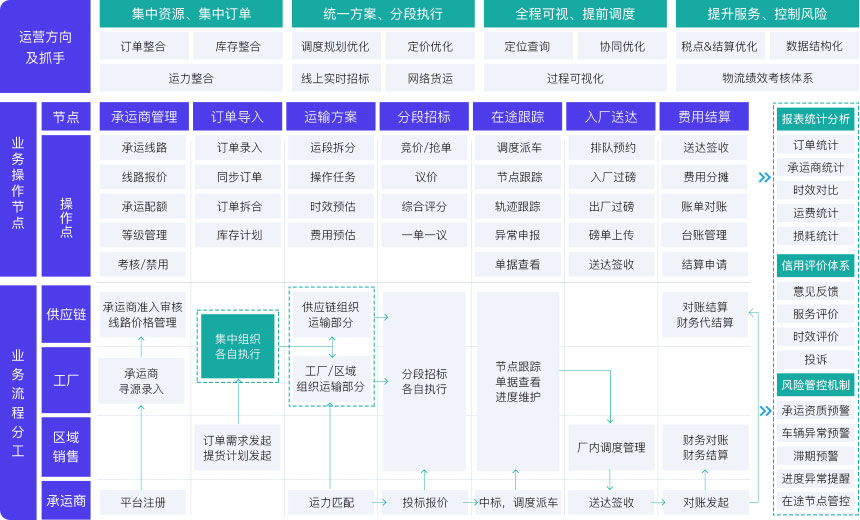Screen dimensions: 860x520
Task: Click the 竞价/抢单 operation point
Action: pyautogui.click(x=425, y=148)
